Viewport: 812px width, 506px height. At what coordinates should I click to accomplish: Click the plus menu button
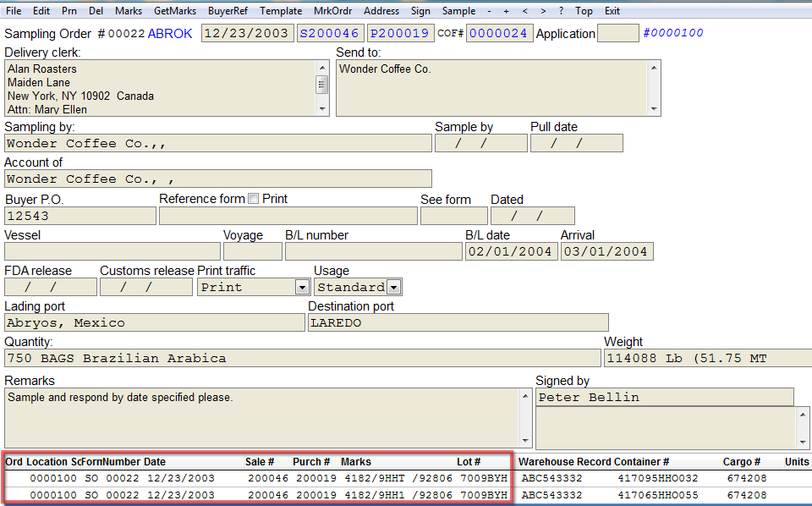coord(506,11)
